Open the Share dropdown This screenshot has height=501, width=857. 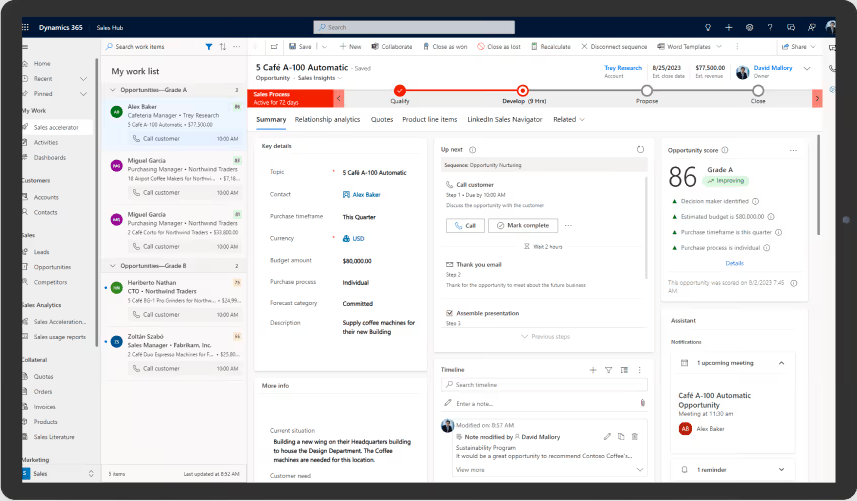(x=799, y=47)
